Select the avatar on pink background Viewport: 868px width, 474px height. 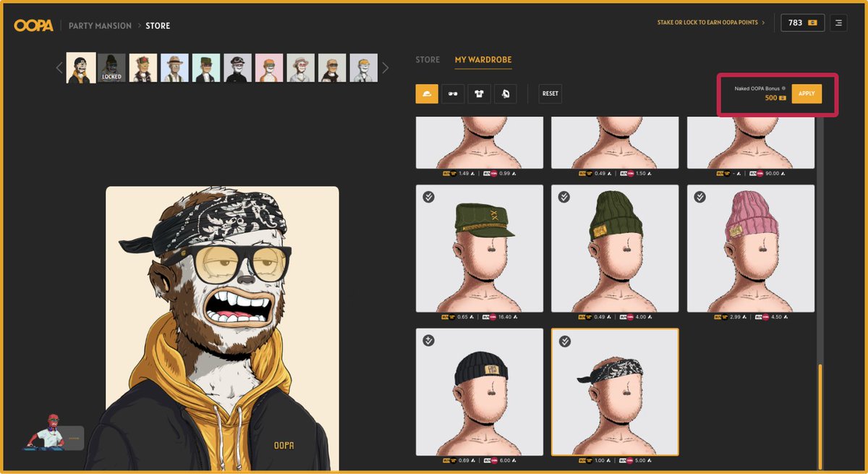269,68
